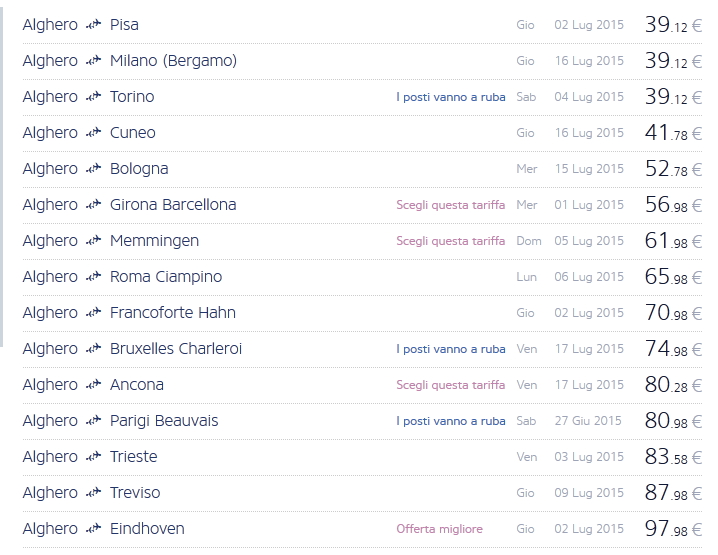The width and height of the screenshot is (718, 555).
Task: Choose the Memmingen 'Scegli questa tariffa' offer
Action: click(x=450, y=241)
